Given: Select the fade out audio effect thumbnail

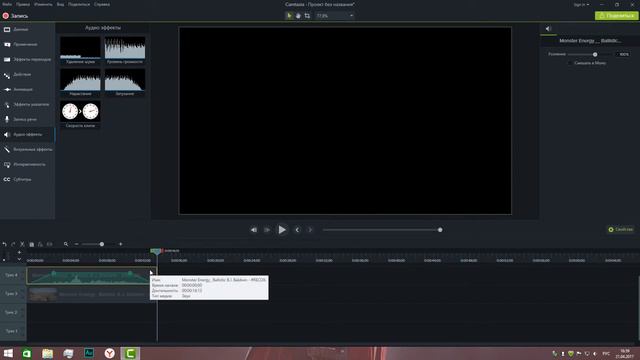Looking at the screenshot, I should tap(125, 82).
